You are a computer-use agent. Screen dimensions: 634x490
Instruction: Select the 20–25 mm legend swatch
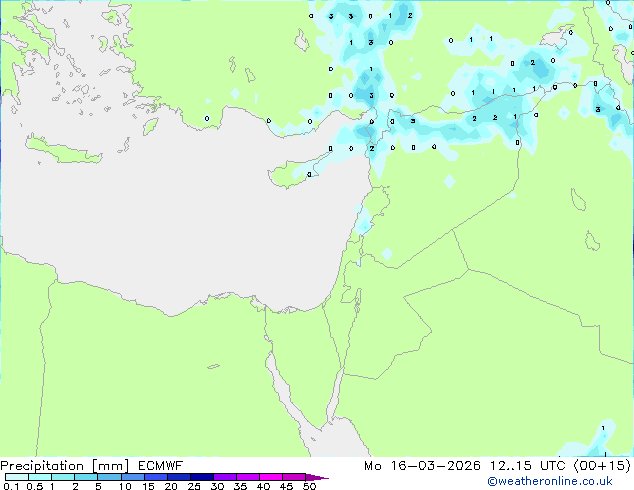(178, 477)
